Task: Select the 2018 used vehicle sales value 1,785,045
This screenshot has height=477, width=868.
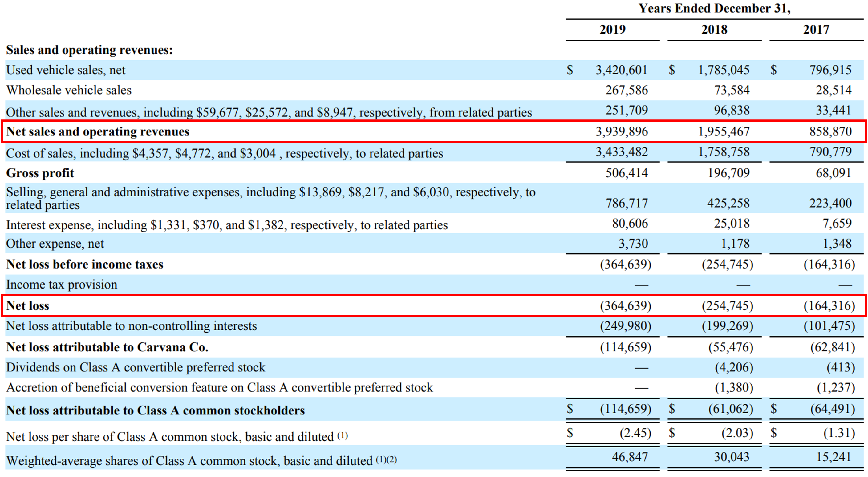Action: coord(724,70)
